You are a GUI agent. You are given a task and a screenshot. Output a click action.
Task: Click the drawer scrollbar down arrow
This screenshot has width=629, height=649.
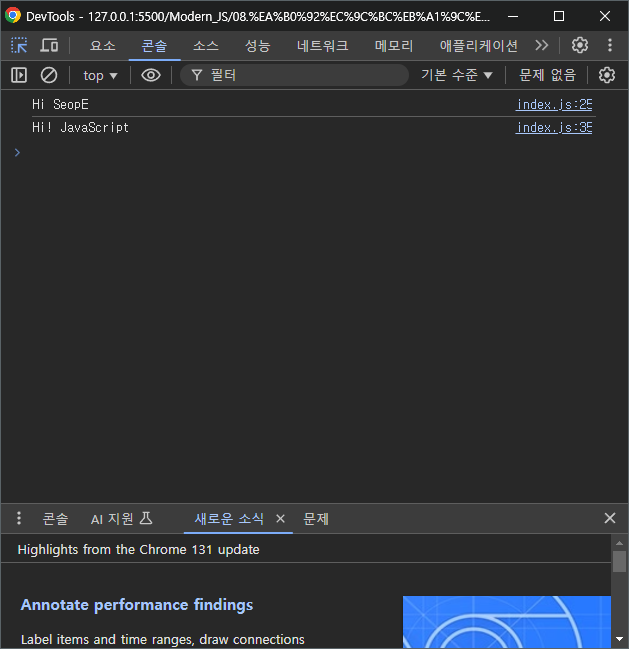619,639
